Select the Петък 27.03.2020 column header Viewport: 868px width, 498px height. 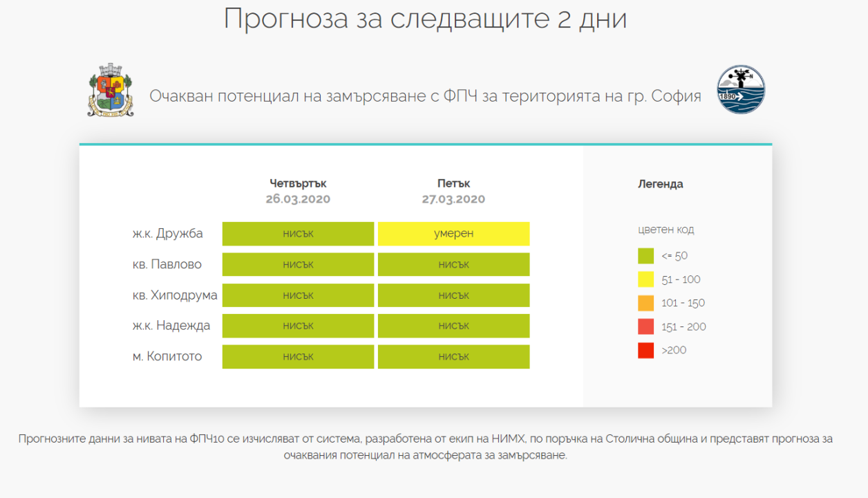(453, 191)
